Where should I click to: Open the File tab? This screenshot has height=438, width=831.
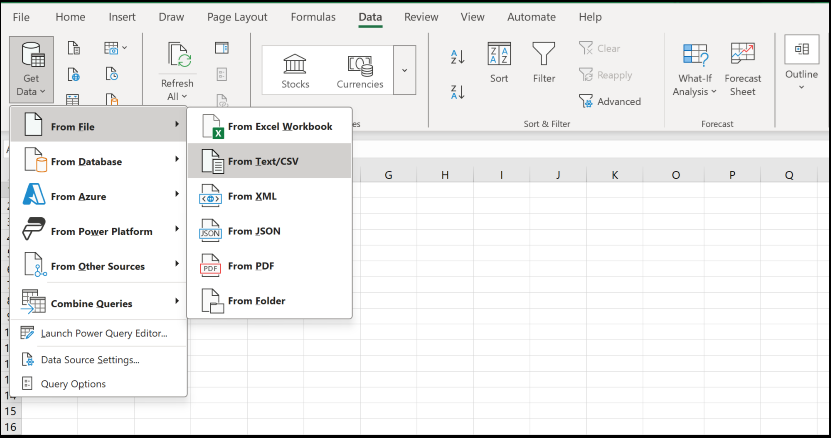coord(21,17)
